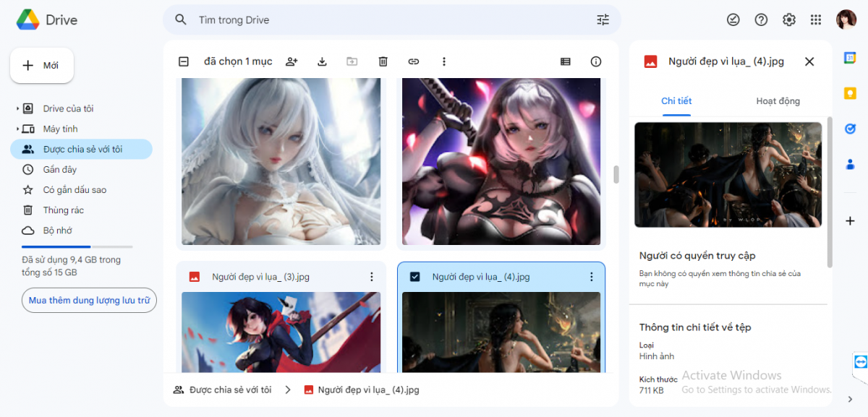The image size is (868, 417).
Task: Open more actions with the three-dot toolbar icon
Action: click(x=443, y=61)
